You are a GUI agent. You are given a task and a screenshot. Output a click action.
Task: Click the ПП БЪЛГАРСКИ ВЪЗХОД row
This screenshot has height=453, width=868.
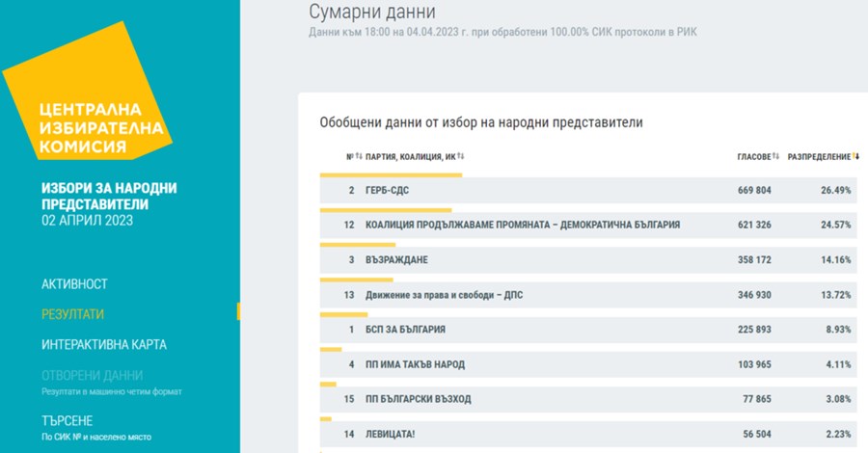[x=588, y=399]
